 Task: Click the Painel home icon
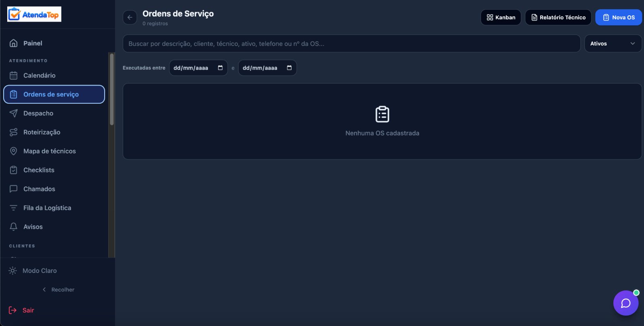(13, 43)
